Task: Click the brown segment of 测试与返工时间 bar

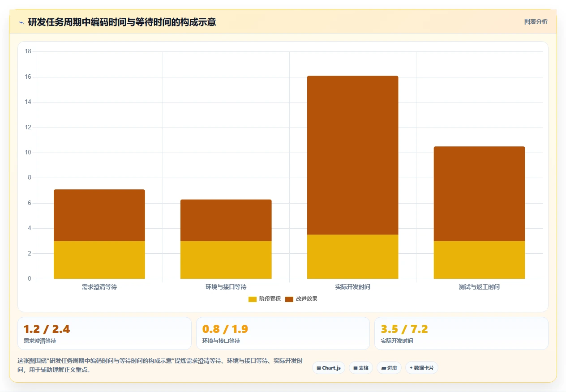Action: 480,194
